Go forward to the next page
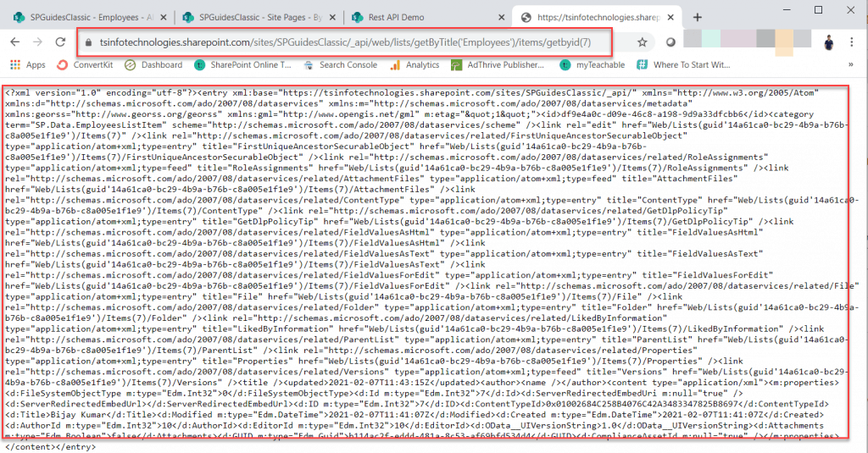 coord(37,42)
